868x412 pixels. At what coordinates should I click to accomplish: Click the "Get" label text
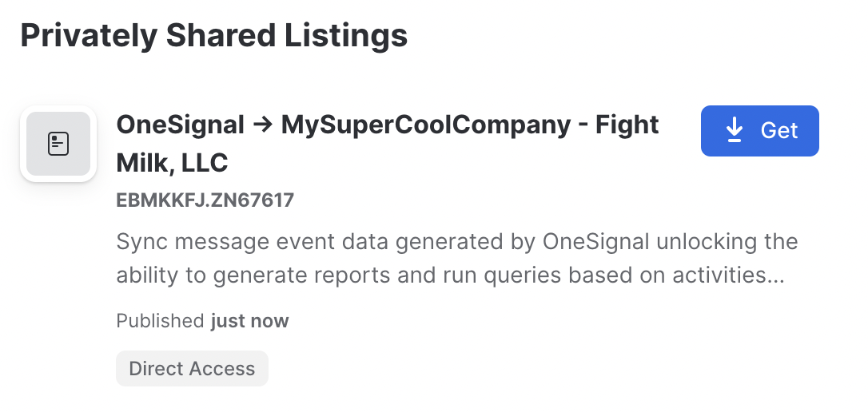tap(778, 130)
